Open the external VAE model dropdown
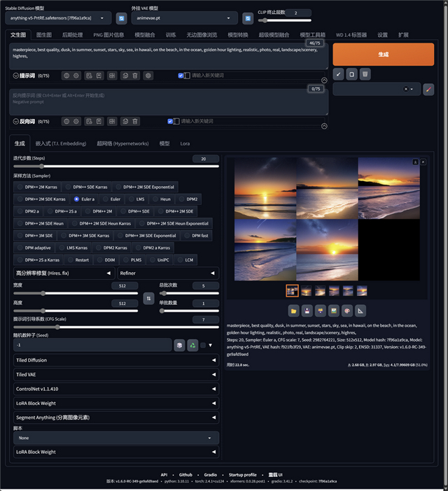448x491 pixels. (183, 19)
